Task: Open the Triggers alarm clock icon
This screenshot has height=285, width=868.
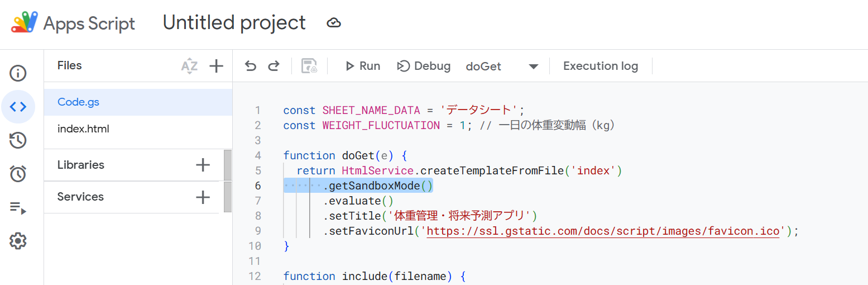Action: (x=18, y=174)
